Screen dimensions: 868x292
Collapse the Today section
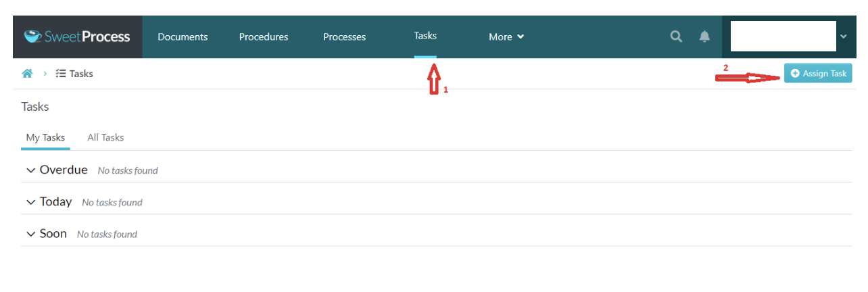tap(30, 202)
